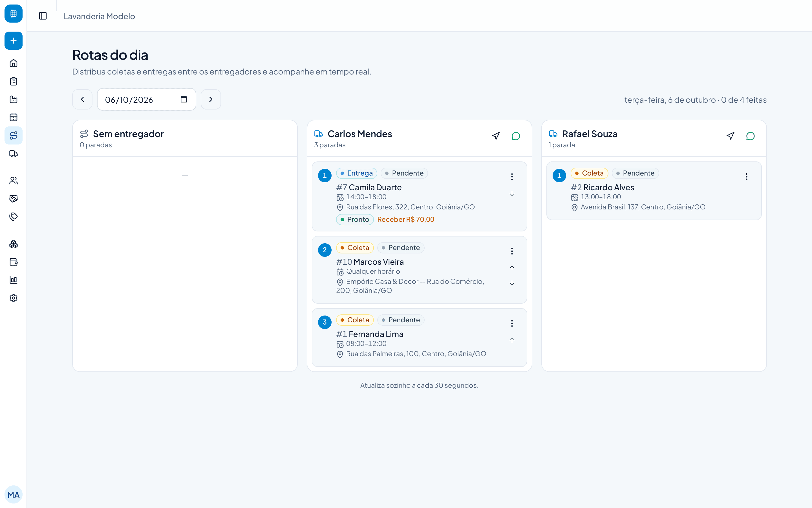
Task: Open the cubes inventory icon in sidebar
Action: click(14, 244)
